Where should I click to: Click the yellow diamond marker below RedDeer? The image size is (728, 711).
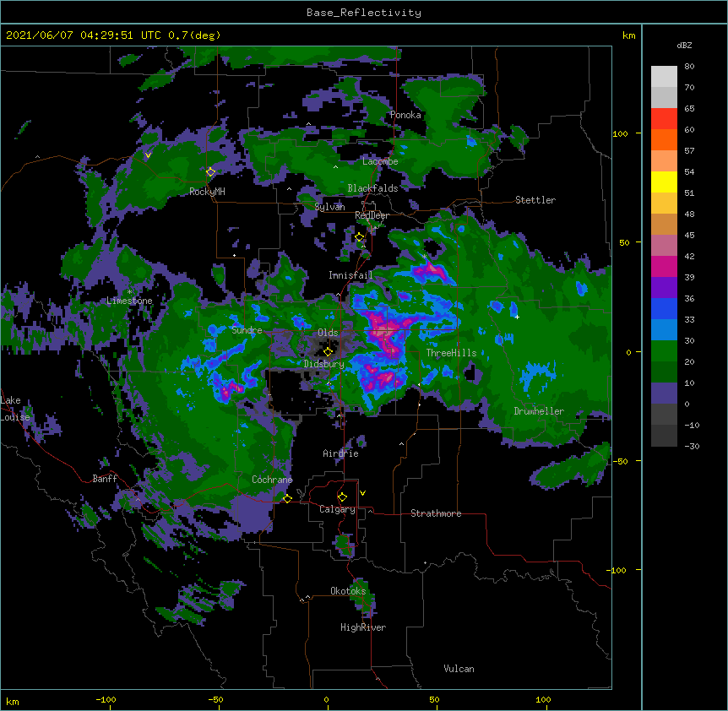pos(360,237)
